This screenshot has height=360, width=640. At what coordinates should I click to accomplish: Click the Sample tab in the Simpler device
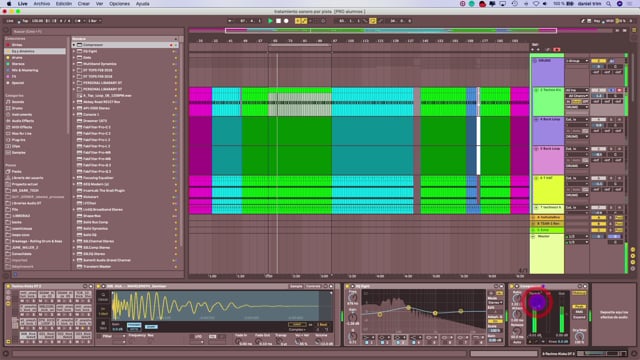(x=296, y=286)
